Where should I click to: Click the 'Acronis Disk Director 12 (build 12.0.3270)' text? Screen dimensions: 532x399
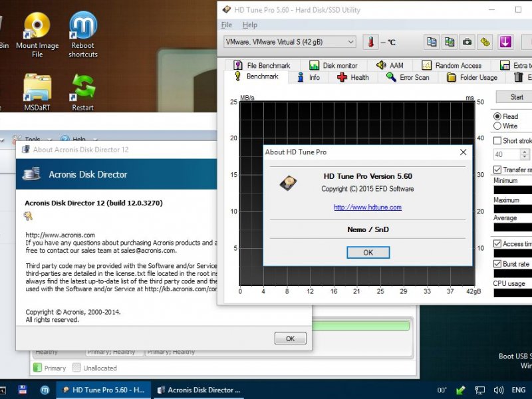94,203
